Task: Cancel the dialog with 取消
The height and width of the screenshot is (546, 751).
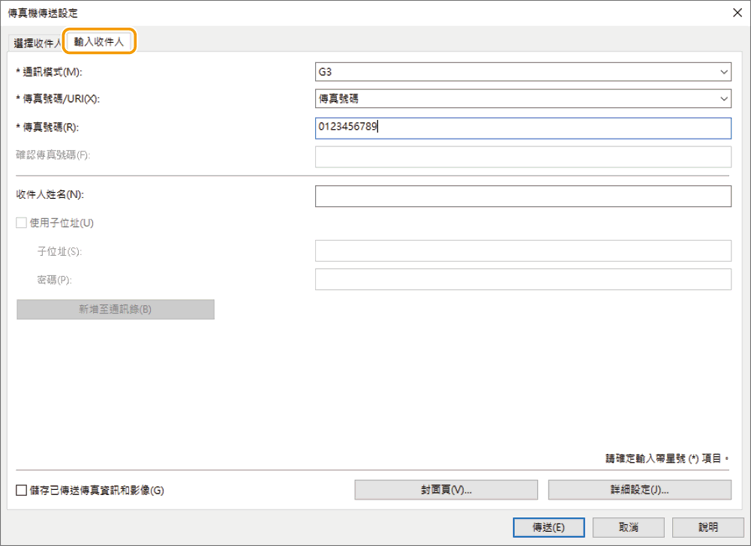Action: pos(628,527)
